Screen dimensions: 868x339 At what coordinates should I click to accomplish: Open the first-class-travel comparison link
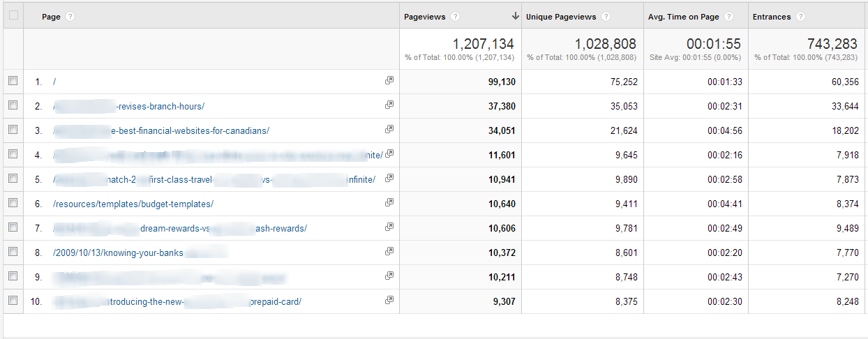tap(215, 180)
